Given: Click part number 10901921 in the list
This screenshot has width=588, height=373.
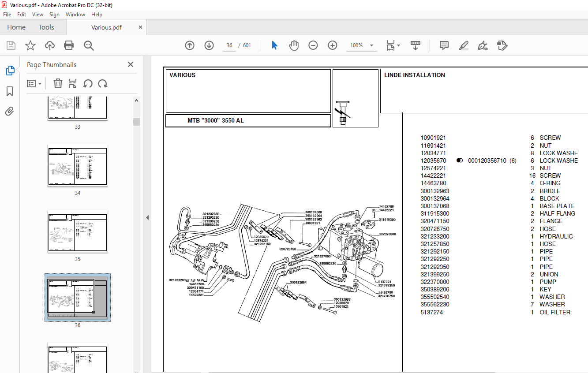Looking at the screenshot, I should coord(433,138).
